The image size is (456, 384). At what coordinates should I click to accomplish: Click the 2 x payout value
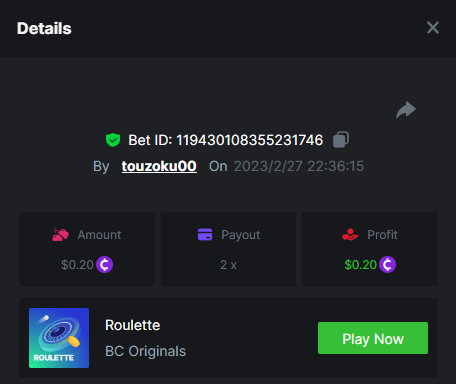point(228,265)
